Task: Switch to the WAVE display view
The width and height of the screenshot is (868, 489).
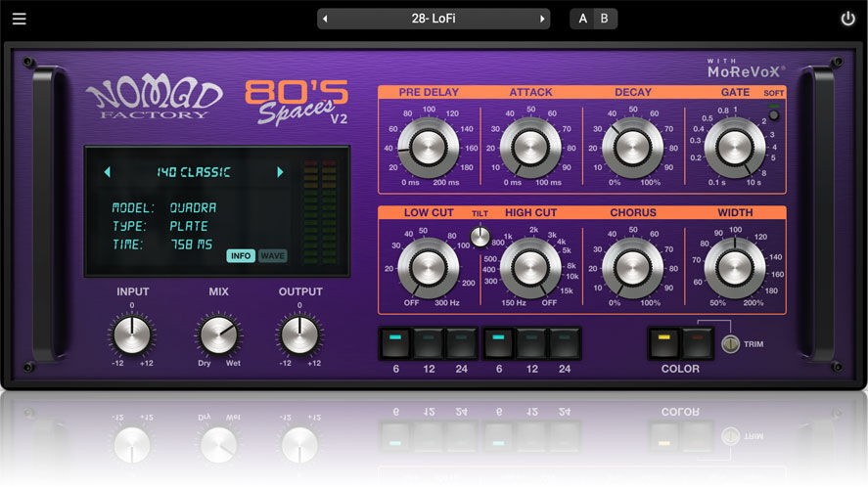Action: [x=273, y=256]
